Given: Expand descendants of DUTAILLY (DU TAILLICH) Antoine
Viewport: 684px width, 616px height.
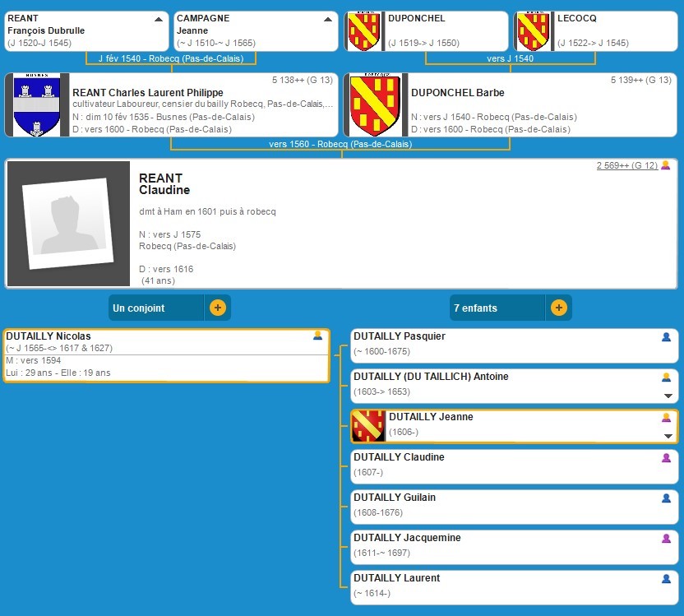Looking at the screenshot, I should (668, 396).
